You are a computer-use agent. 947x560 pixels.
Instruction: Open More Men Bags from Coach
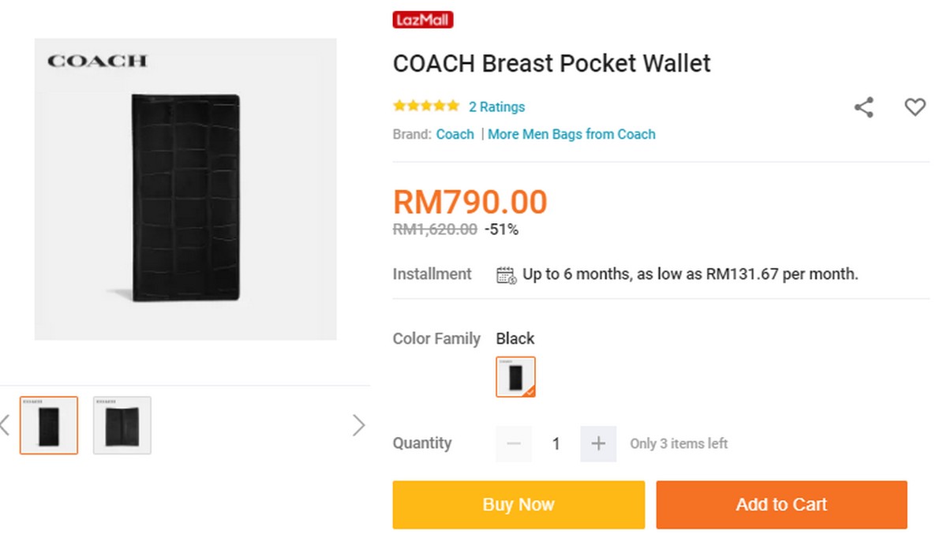click(x=571, y=134)
